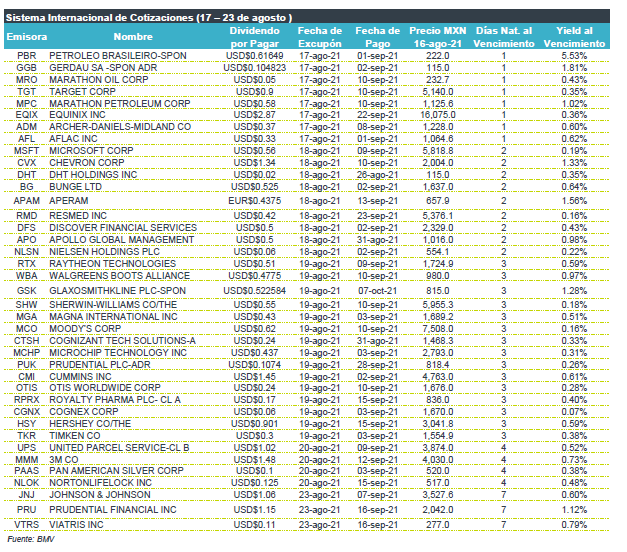Click the RMD ticker cell

pos(27,216)
